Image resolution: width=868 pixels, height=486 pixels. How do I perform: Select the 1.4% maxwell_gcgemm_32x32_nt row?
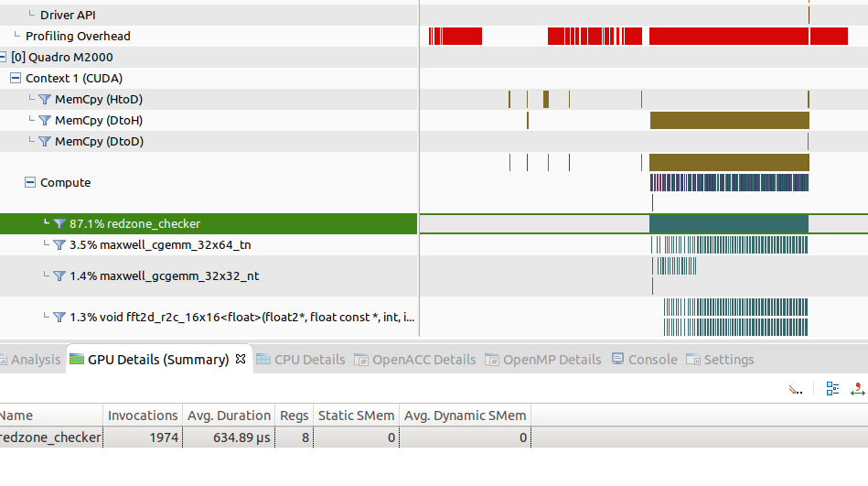tap(209, 275)
